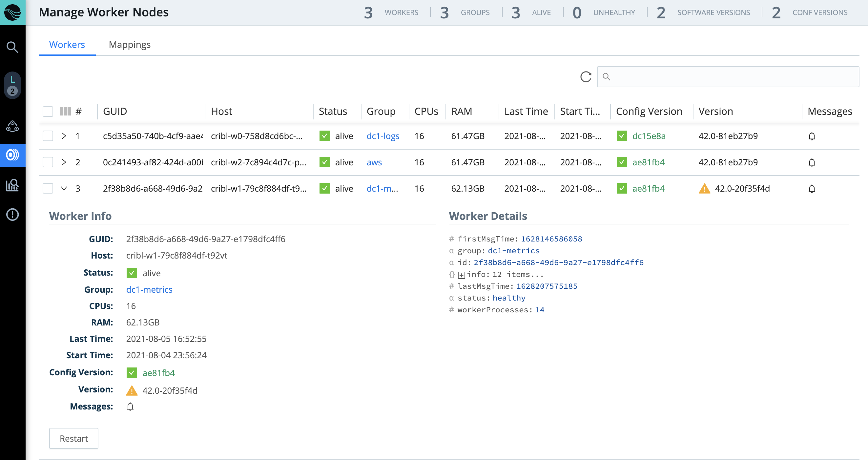Click messages bell for worker row 3
Image resolution: width=868 pixels, height=460 pixels.
812,189
